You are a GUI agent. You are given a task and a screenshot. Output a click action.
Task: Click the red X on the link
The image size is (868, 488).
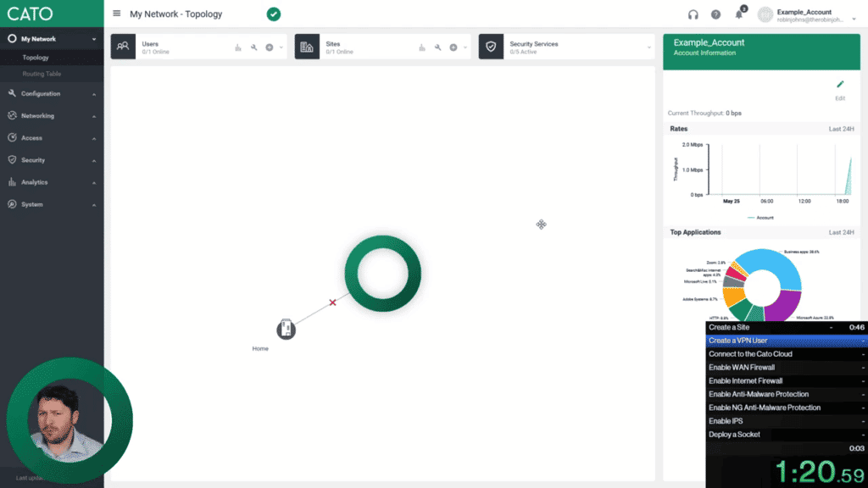point(332,302)
